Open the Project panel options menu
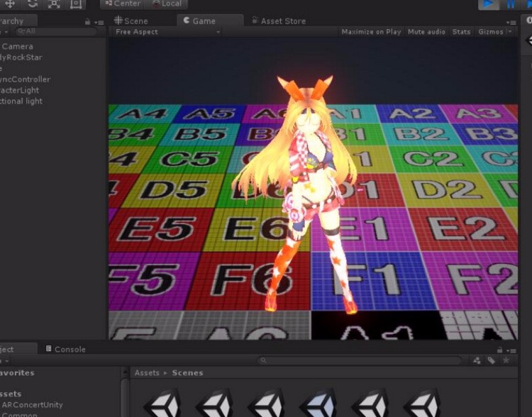Screen dimensions: 532x417 pyautogui.click(x=511, y=350)
